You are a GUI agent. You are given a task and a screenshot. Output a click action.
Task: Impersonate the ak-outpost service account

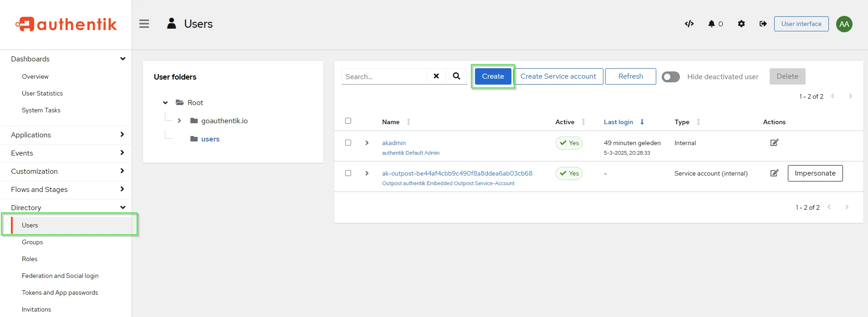815,173
